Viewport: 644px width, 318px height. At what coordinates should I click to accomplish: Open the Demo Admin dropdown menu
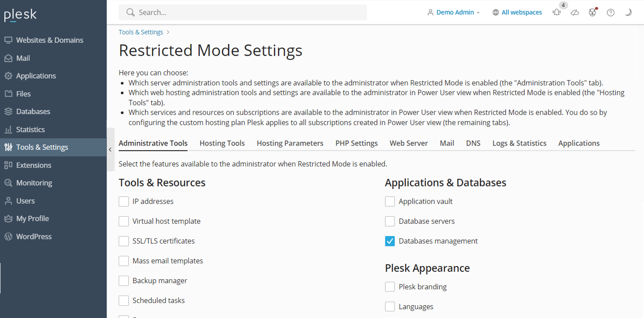[x=454, y=12]
